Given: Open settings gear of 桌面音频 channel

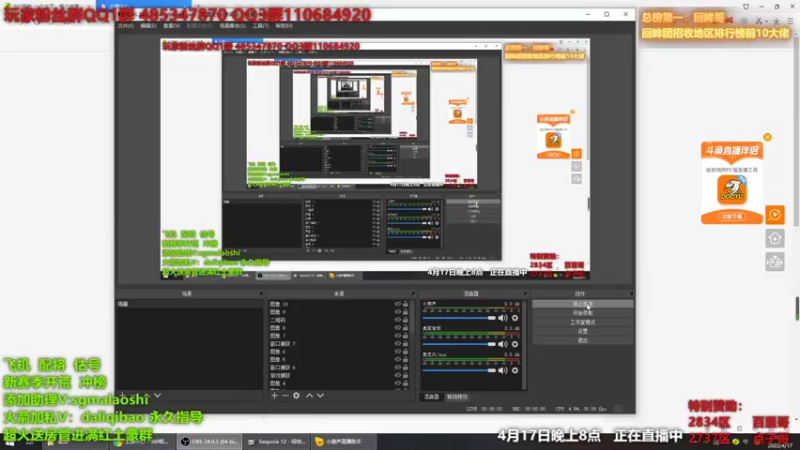Looking at the screenshot, I should point(515,344).
